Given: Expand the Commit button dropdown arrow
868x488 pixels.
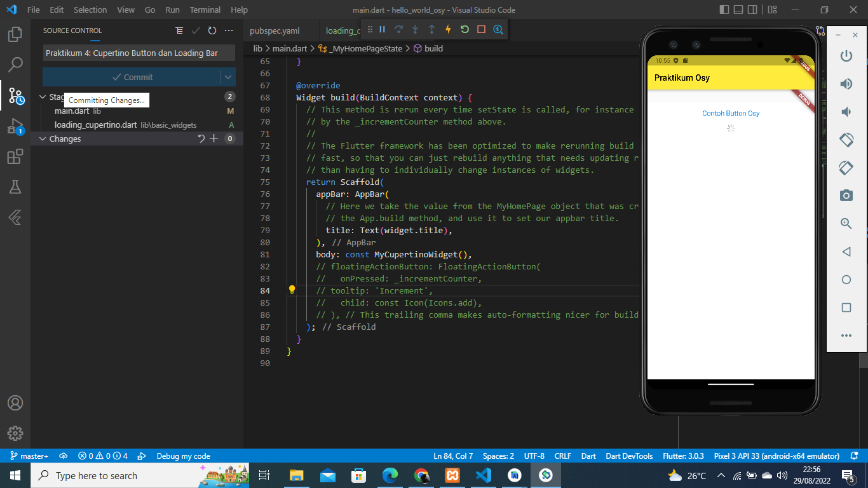Looking at the screenshot, I should point(227,76).
